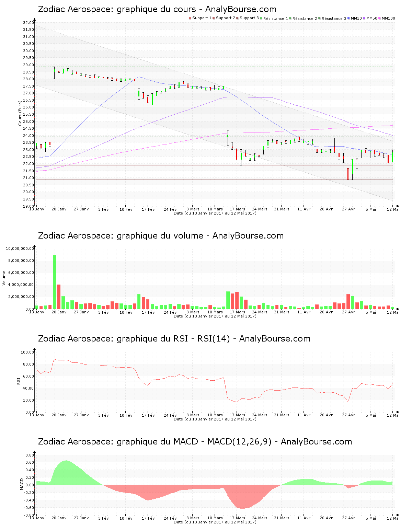Click the 'Cours (Euro)' vertical axis label

(20, 113)
